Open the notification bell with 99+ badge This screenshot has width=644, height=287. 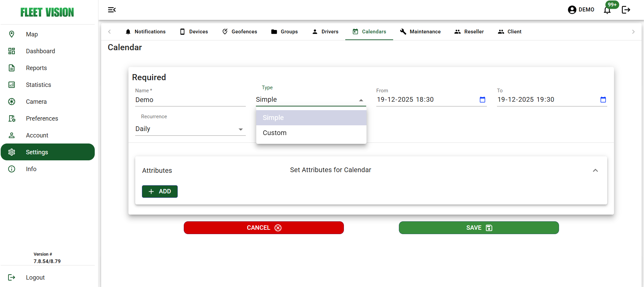point(608,10)
